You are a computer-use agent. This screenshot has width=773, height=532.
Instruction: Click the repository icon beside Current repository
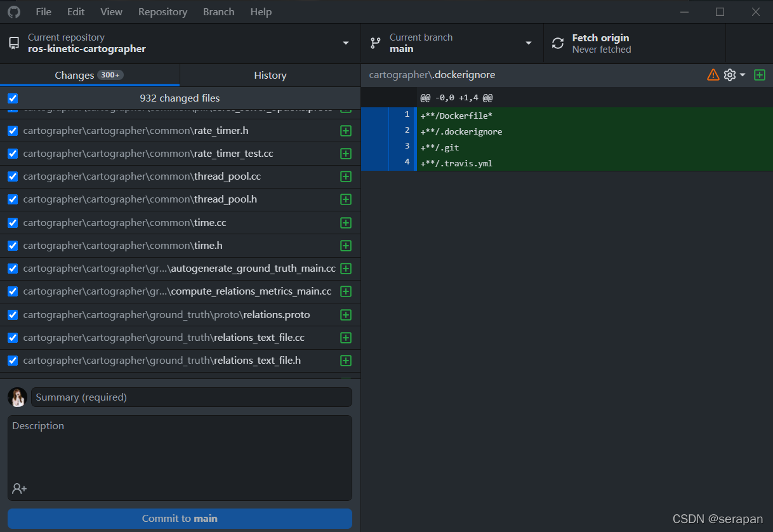[x=13, y=43]
